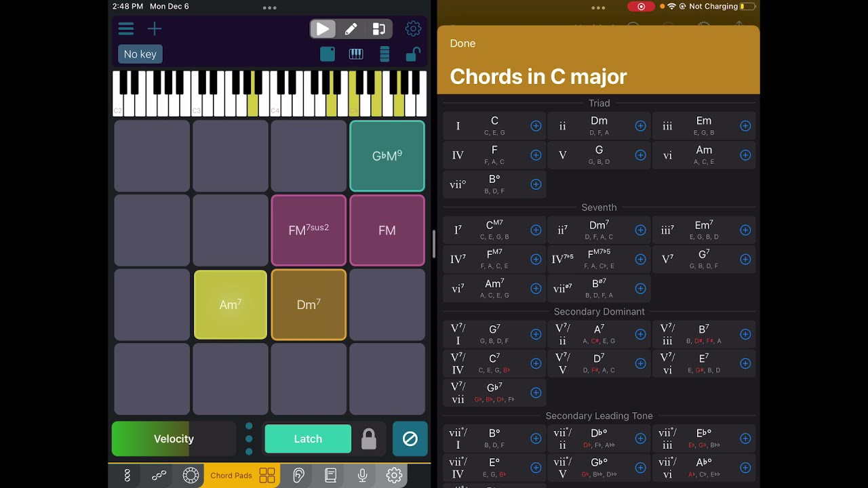Add the B° diminished triad under Triad
Viewport: 868px width, 488px height.
pyautogui.click(x=536, y=184)
